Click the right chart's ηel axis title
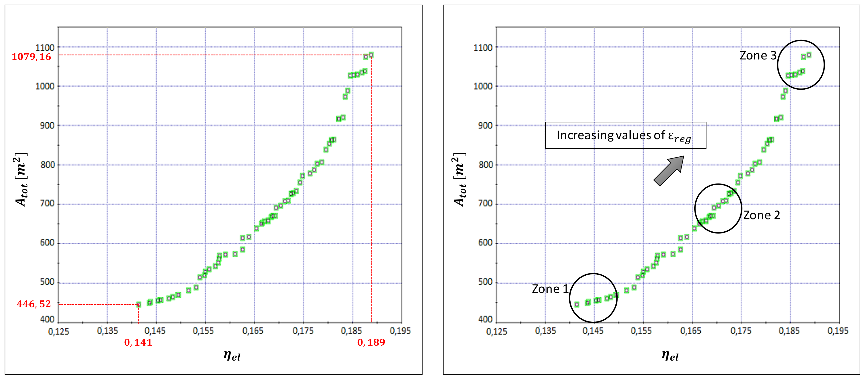The height and width of the screenshot is (380, 868). pyautogui.click(x=670, y=356)
